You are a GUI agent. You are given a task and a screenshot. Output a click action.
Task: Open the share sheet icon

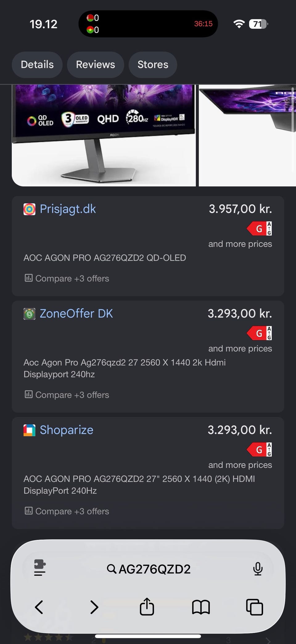[x=147, y=606]
